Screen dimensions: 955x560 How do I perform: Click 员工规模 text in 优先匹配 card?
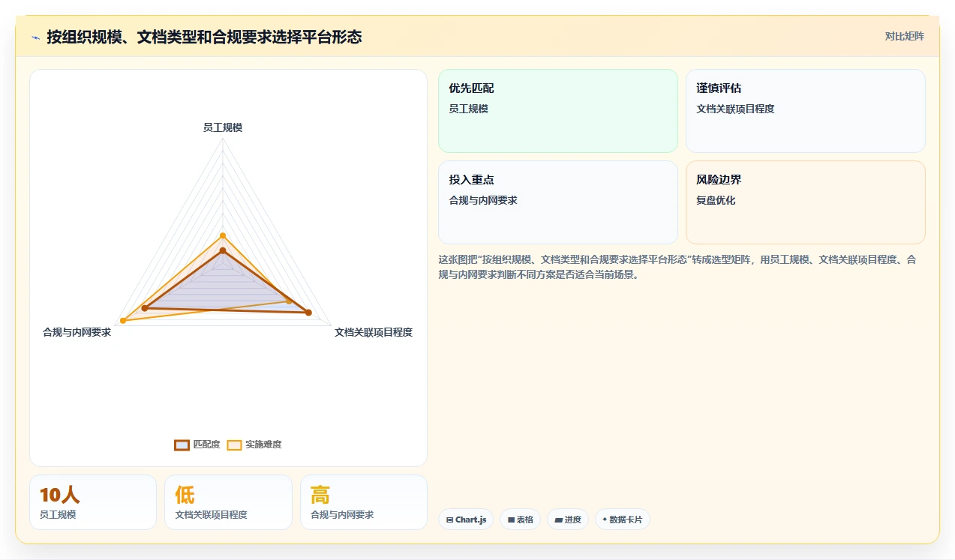coord(469,109)
